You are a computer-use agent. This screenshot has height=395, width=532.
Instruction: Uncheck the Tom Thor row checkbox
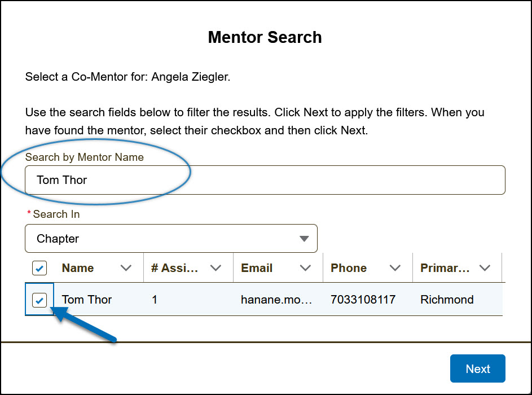click(x=39, y=300)
